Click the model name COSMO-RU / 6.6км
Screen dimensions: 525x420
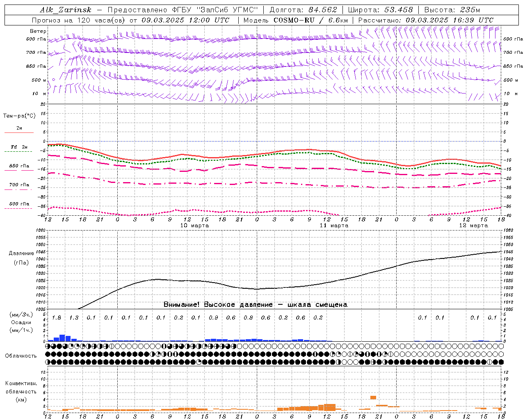pos(310,20)
